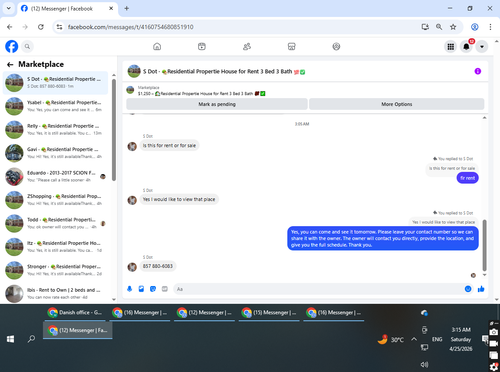Expand the account dropdown arrow
500x372 pixels.
pyautogui.click(x=482, y=47)
